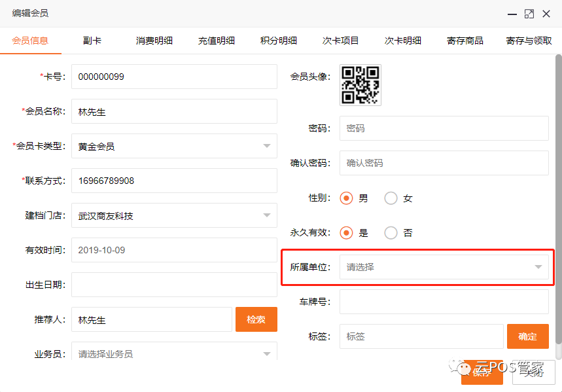Click the 建档门店 dropdown arrow

coord(267,215)
